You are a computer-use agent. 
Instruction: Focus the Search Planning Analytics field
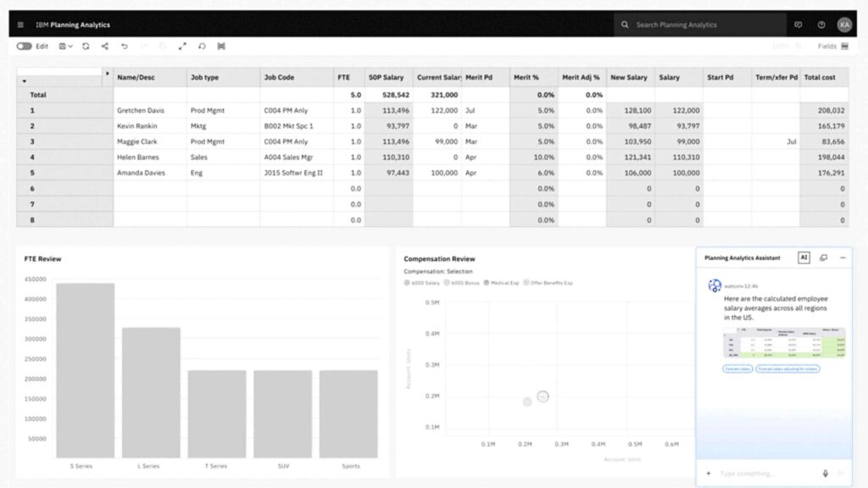point(699,25)
